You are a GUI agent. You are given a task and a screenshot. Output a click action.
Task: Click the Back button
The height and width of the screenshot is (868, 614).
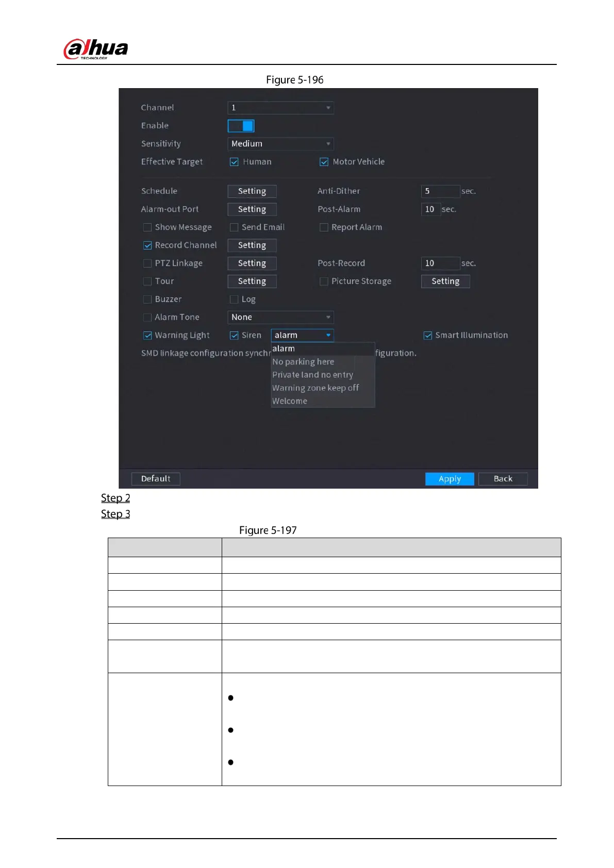pyautogui.click(x=503, y=479)
